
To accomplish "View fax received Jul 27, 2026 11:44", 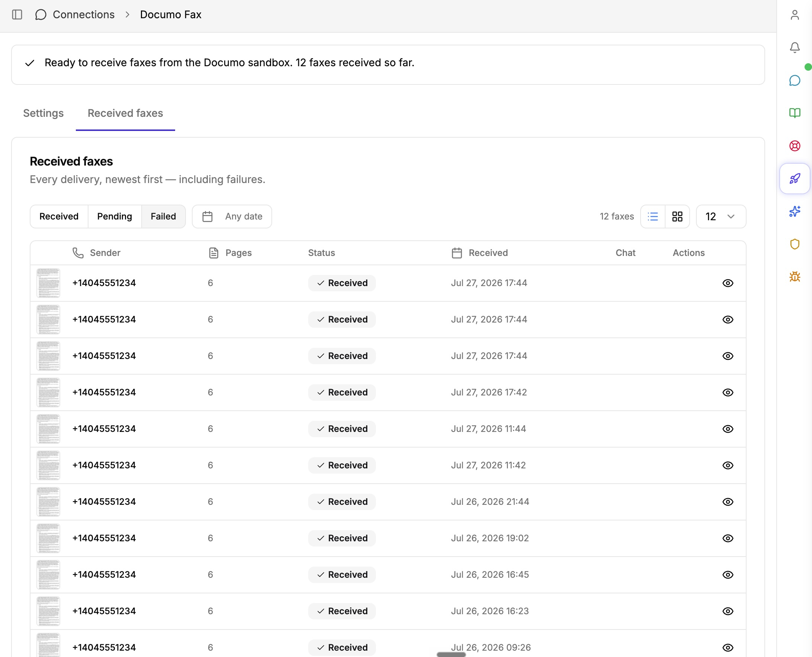I will pos(728,429).
